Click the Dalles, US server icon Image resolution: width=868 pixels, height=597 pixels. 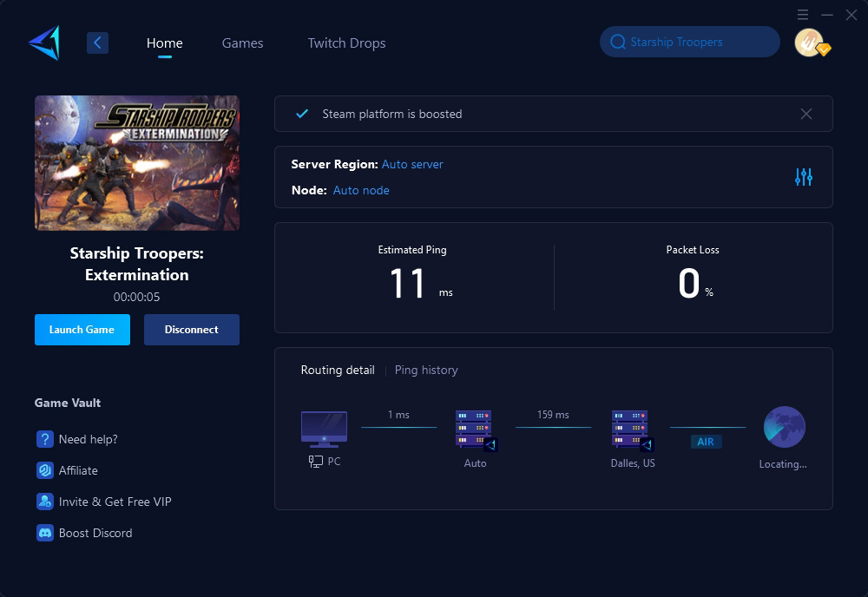[x=632, y=430]
